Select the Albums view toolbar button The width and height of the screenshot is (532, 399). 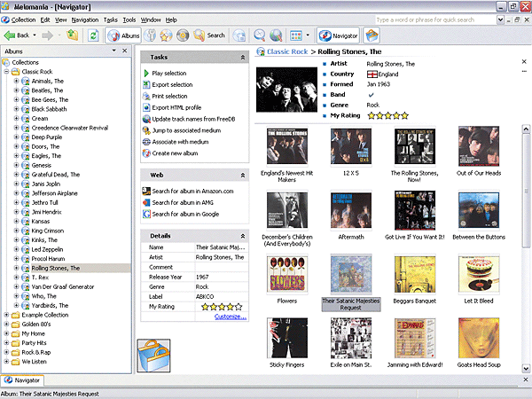(x=123, y=35)
